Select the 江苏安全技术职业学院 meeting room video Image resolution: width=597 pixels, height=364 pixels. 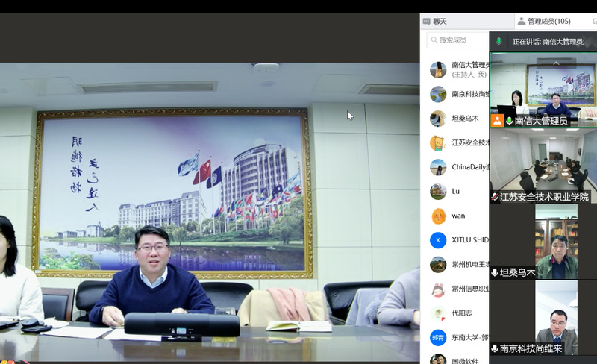click(x=543, y=160)
